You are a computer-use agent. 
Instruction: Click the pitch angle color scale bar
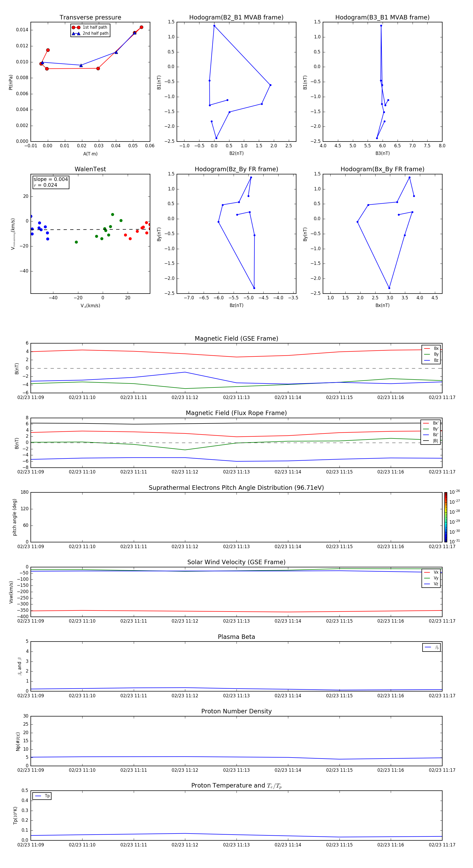point(446,517)
